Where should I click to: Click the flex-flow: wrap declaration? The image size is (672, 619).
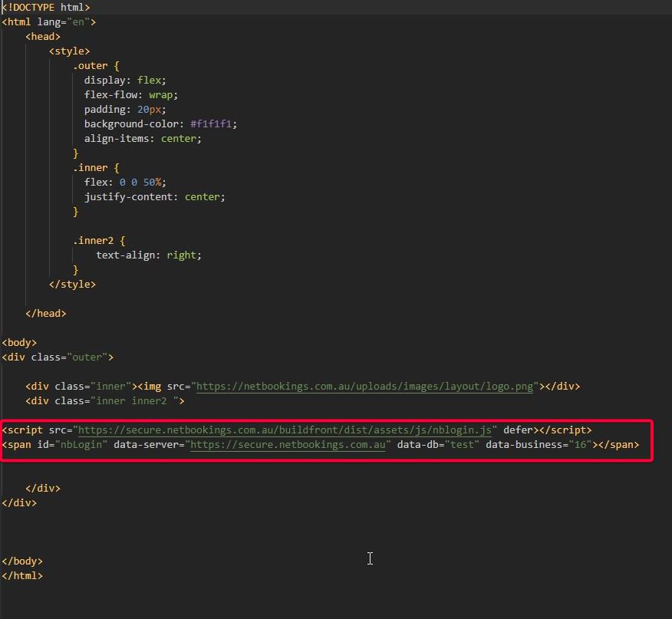click(x=130, y=95)
